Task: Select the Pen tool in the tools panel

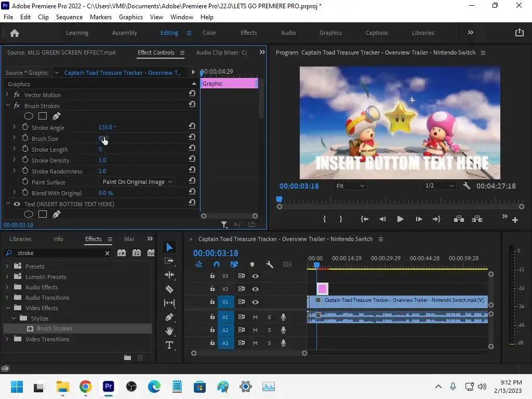Action: pyautogui.click(x=169, y=317)
